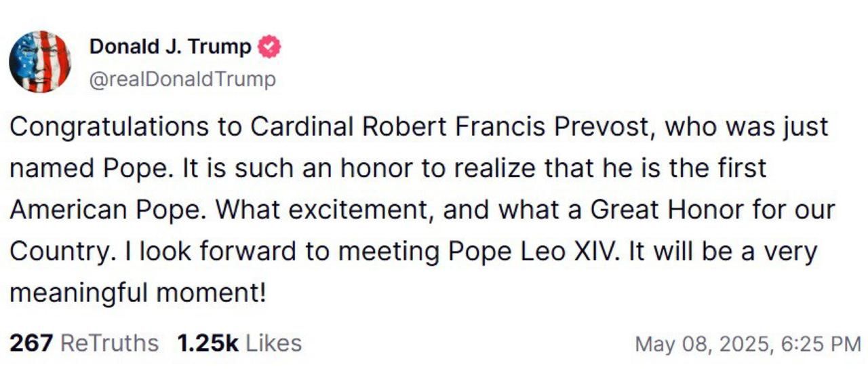Click the American flag profile avatar
This screenshot has width=868, height=380.
[x=40, y=62]
